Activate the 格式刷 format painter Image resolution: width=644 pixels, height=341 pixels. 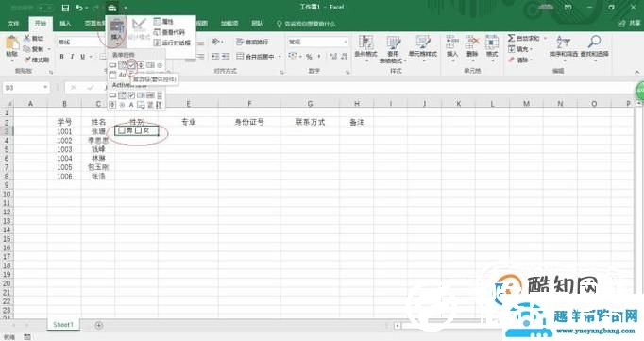[x=37, y=60]
